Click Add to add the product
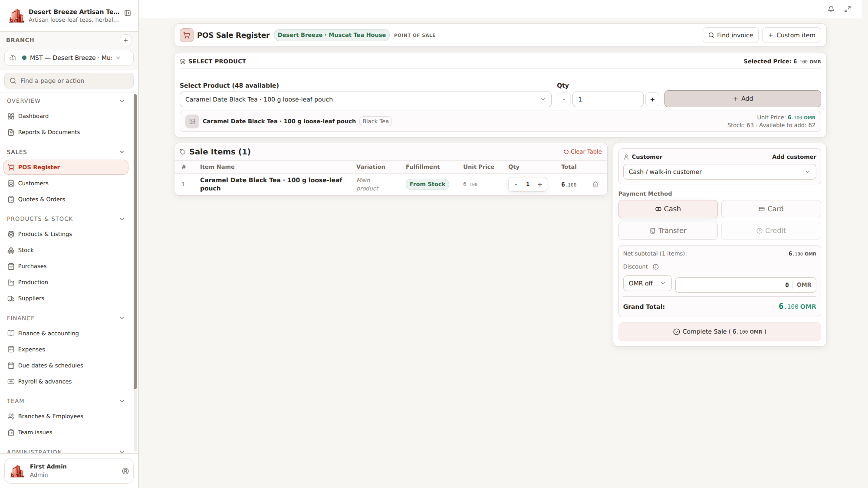868x488 pixels. (x=743, y=99)
